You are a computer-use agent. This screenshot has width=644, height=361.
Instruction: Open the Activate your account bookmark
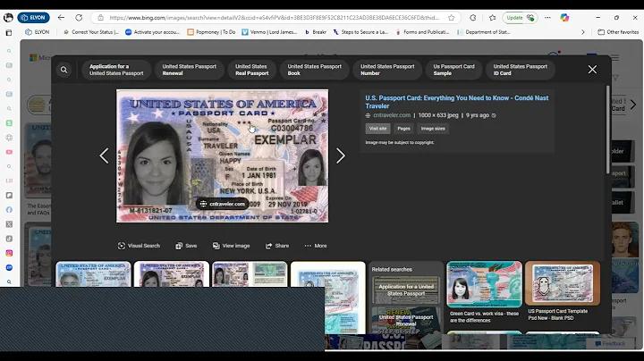click(x=152, y=32)
